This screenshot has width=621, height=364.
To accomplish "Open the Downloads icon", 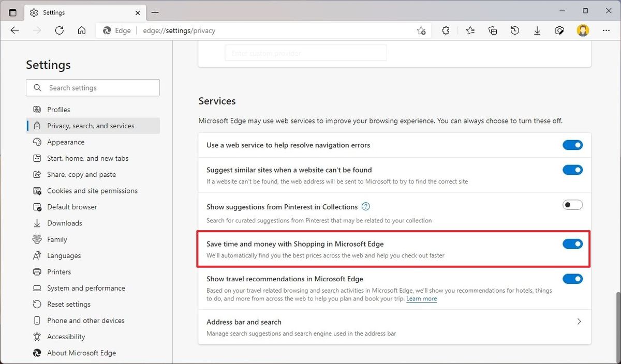I will [537, 31].
